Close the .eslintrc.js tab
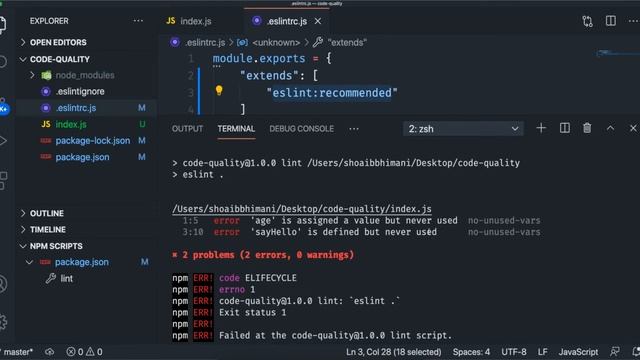Screen dimensions: 640x360 318,21
